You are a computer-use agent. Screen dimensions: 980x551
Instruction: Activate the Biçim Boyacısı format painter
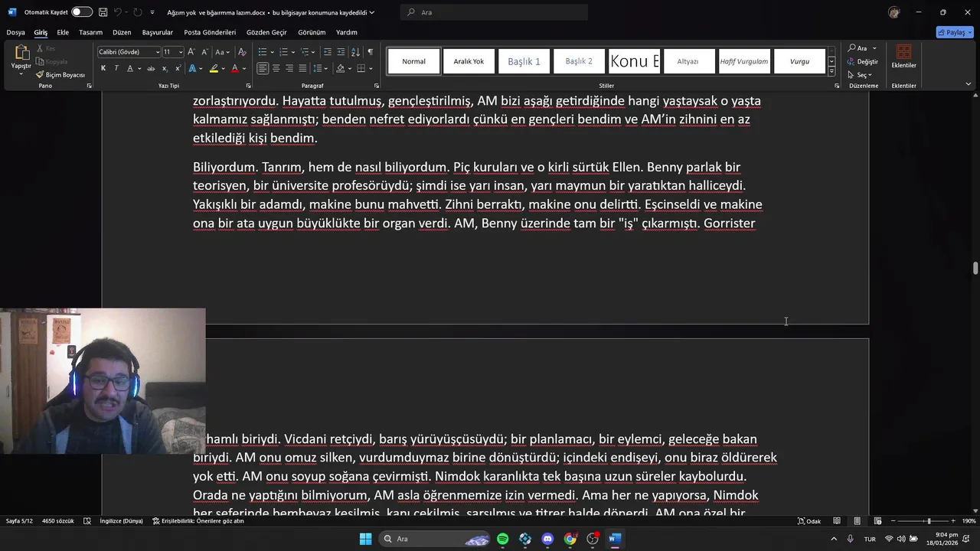coord(60,75)
